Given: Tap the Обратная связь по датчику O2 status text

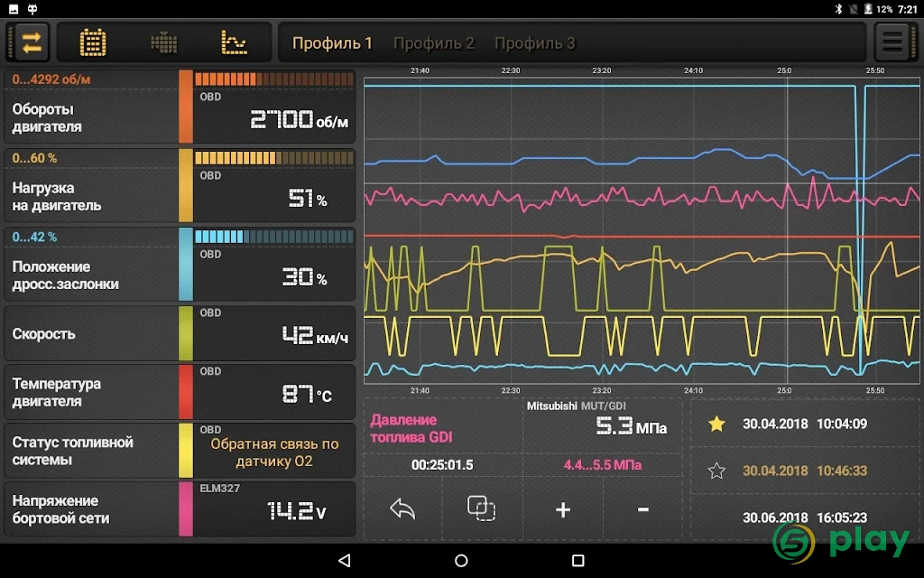Looking at the screenshot, I should pos(274,452).
